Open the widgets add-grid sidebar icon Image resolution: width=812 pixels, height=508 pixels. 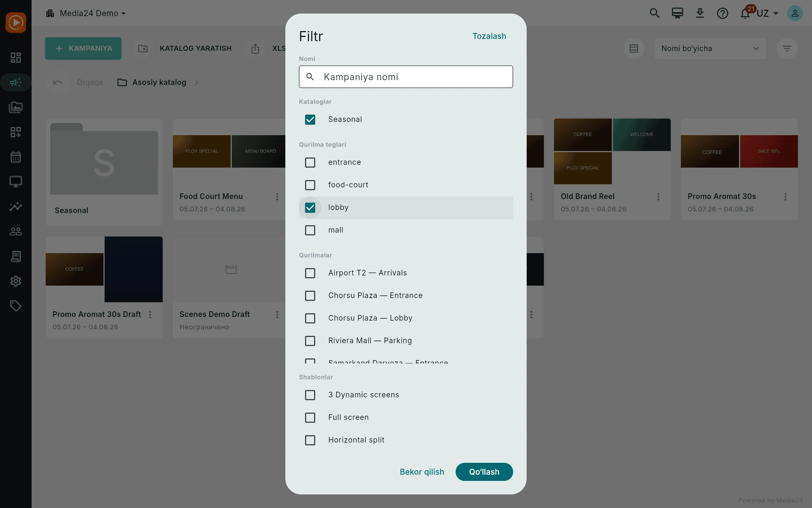16,132
